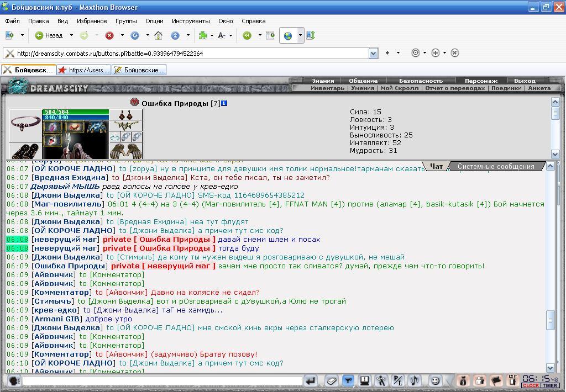Screen dimensions: 566x392
Task: Click the page-with-eye toolbar icon
Action: point(270,35)
